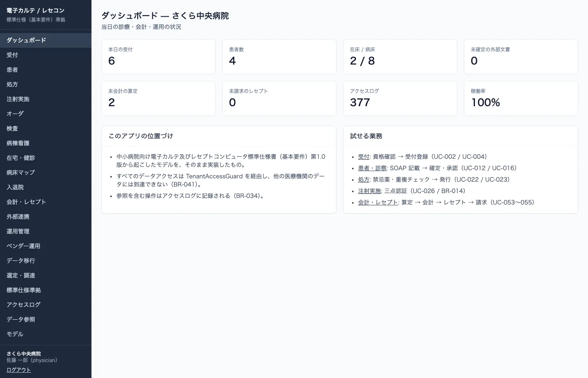Select モデル sidebar item
This screenshot has width=588, height=378.
(46, 334)
